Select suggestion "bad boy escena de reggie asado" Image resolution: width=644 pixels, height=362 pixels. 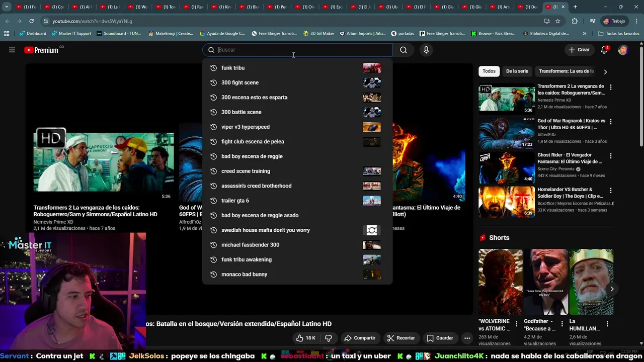point(297,215)
